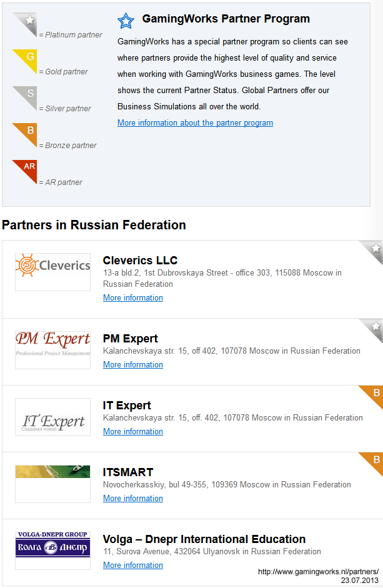The image size is (383, 588).
Task: Click the '= AR partner' legend label
Action: coord(61,182)
